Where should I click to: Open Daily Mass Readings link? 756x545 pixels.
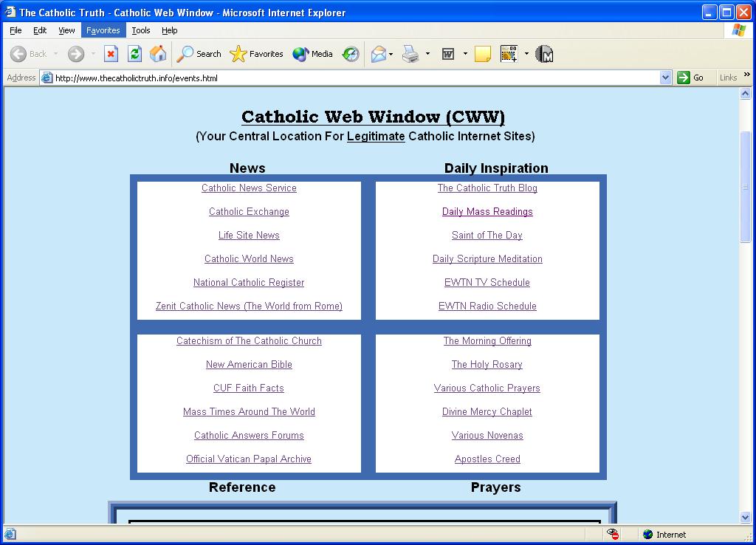(x=487, y=212)
